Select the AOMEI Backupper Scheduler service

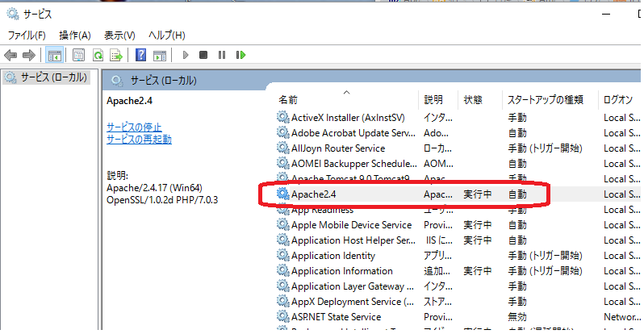click(x=458, y=164)
